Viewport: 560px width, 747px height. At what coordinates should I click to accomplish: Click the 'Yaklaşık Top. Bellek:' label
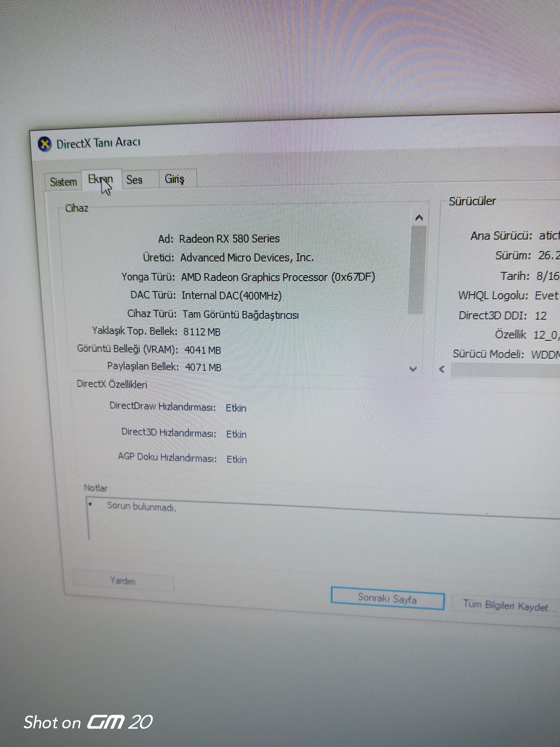tap(135, 331)
